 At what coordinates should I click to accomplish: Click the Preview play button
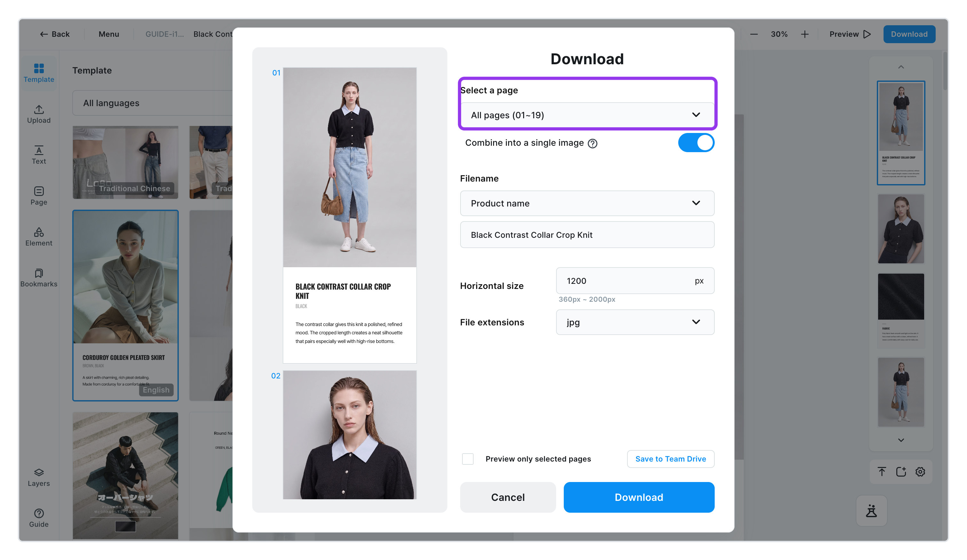tap(850, 34)
